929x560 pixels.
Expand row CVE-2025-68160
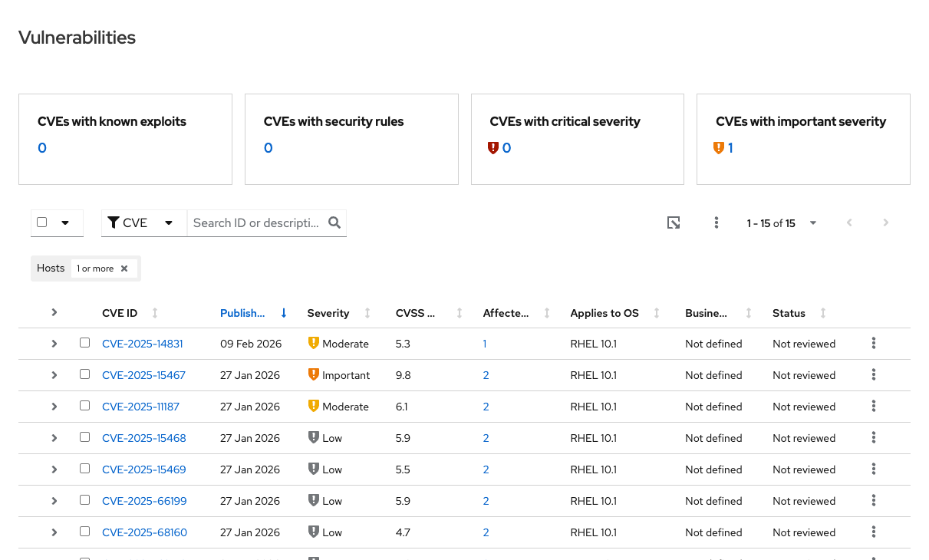coord(54,532)
